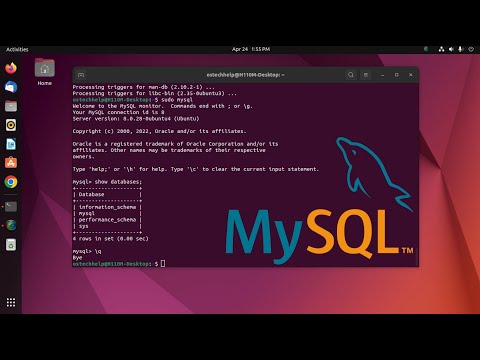Image resolution: width=480 pixels, height=360 pixels.
Task: Click the 'show databases;' command line
Action: click(107, 182)
